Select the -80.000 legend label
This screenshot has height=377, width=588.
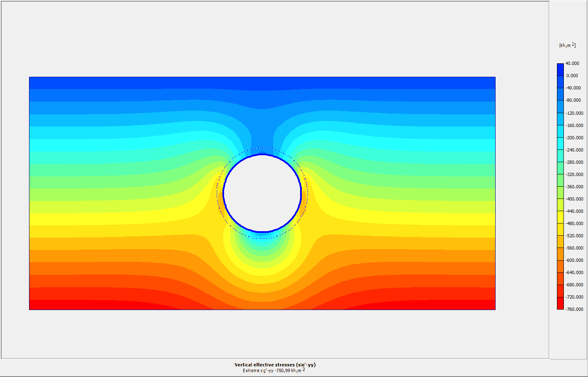[x=573, y=100]
